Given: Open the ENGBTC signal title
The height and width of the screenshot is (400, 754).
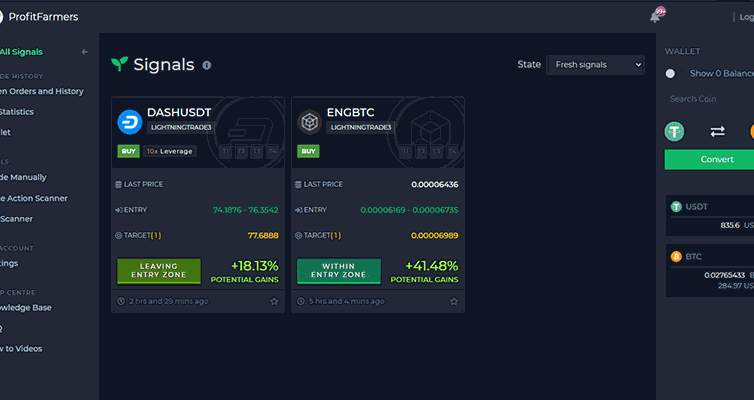Looking at the screenshot, I should coord(351,112).
